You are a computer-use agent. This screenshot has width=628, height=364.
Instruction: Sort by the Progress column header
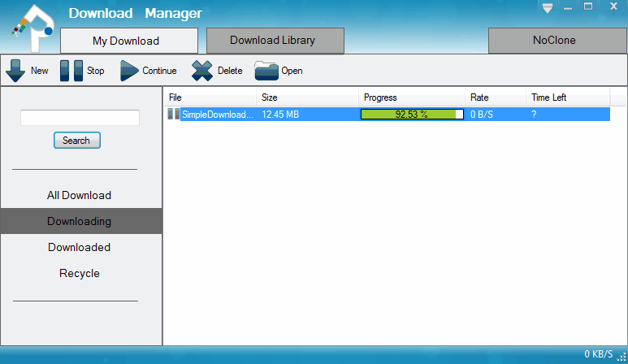point(412,97)
